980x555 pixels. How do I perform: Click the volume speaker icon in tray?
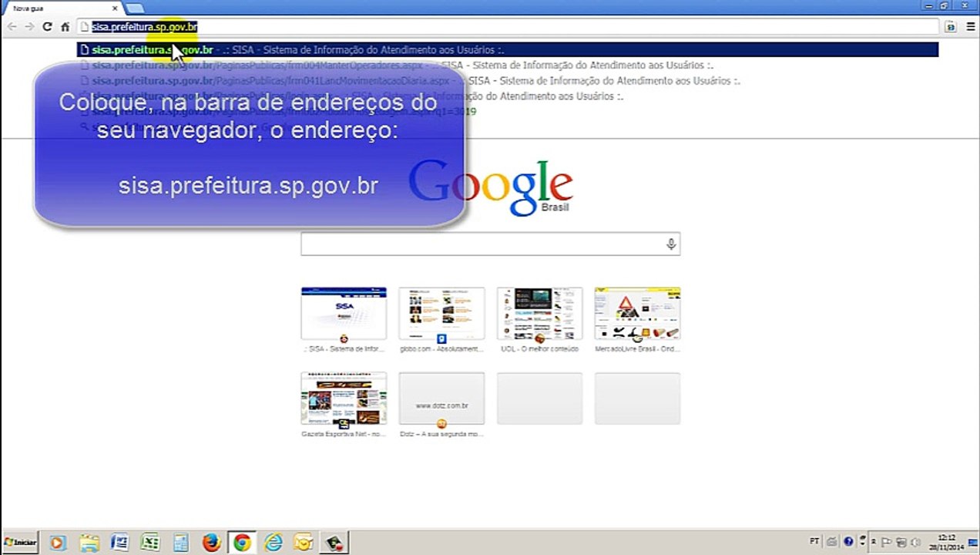click(x=915, y=542)
